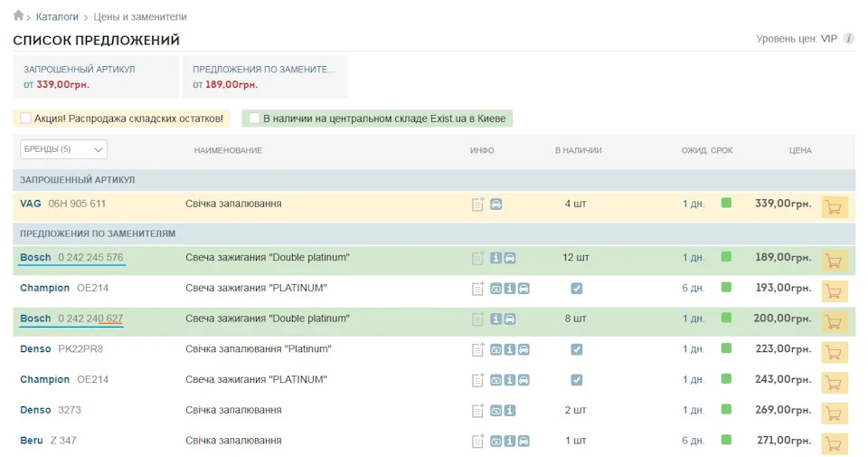Click green status square for Beru Z 347

coord(726,439)
